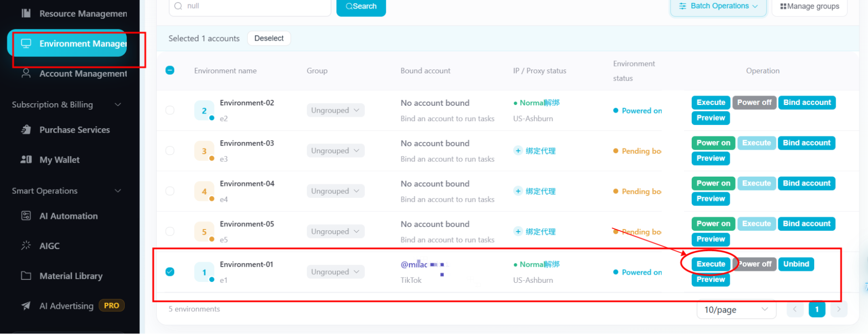Click the Deselect button

point(269,38)
